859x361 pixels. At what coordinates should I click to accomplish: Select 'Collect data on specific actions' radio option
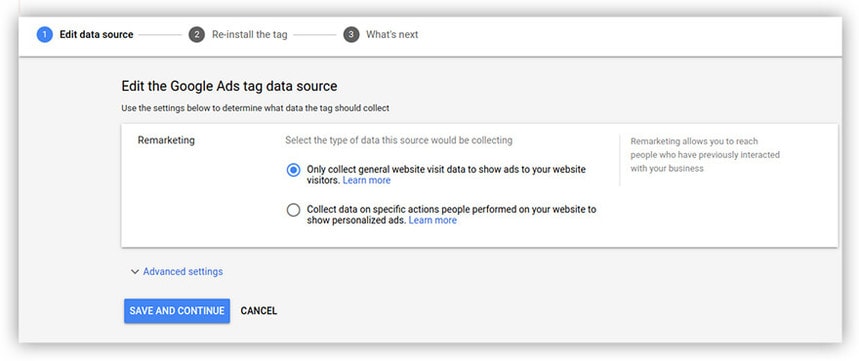(294, 210)
